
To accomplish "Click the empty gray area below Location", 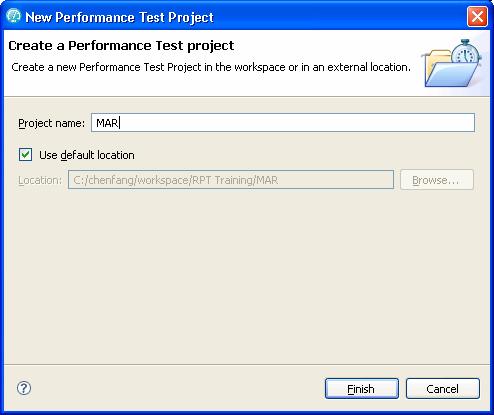I will [247, 277].
